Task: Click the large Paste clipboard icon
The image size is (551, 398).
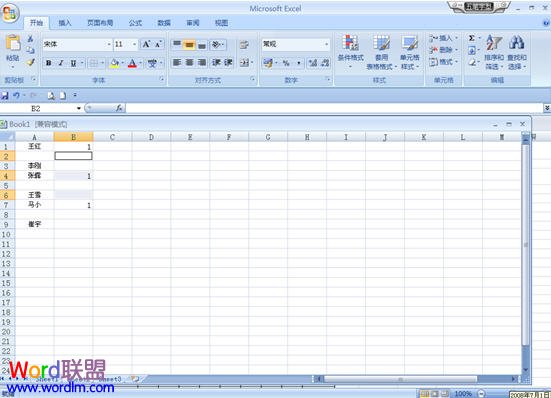Action: 13,43
